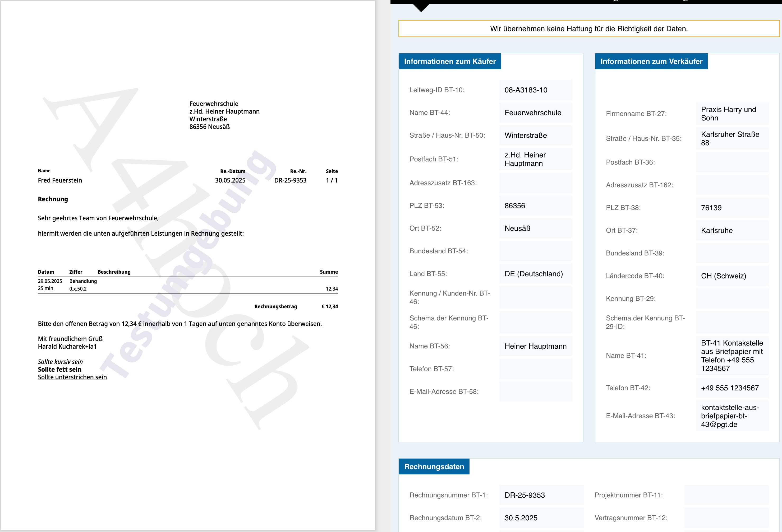This screenshot has width=782, height=532.
Task: Click the Ort BT-52 value Neusäß
Action: pyautogui.click(x=536, y=228)
